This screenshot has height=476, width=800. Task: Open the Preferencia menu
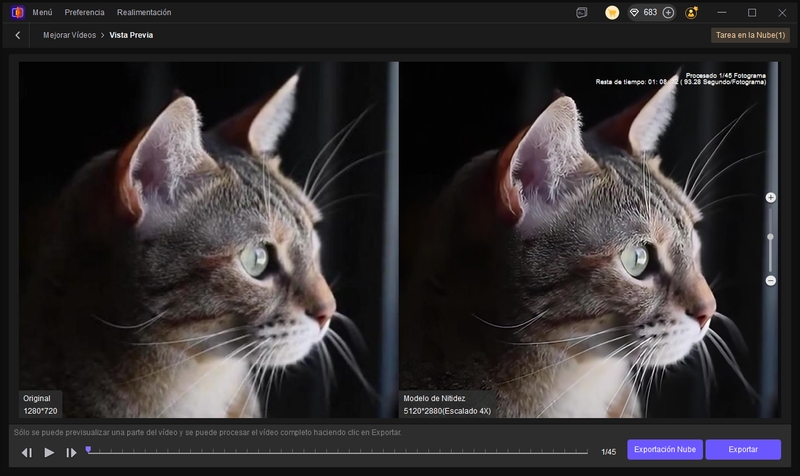[84, 12]
